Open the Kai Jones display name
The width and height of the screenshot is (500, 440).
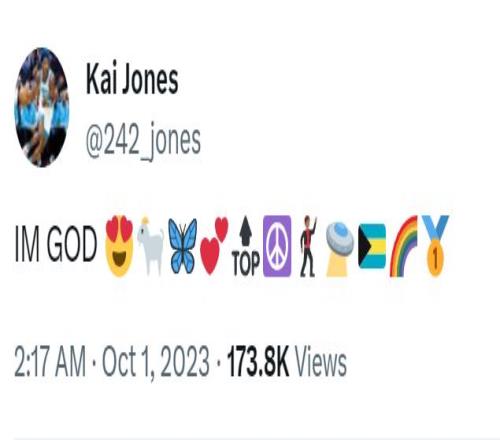click(x=132, y=79)
